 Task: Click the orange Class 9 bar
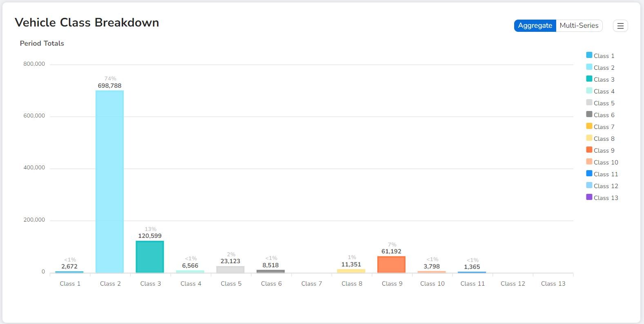pyautogui.click(x=391, y=264)
